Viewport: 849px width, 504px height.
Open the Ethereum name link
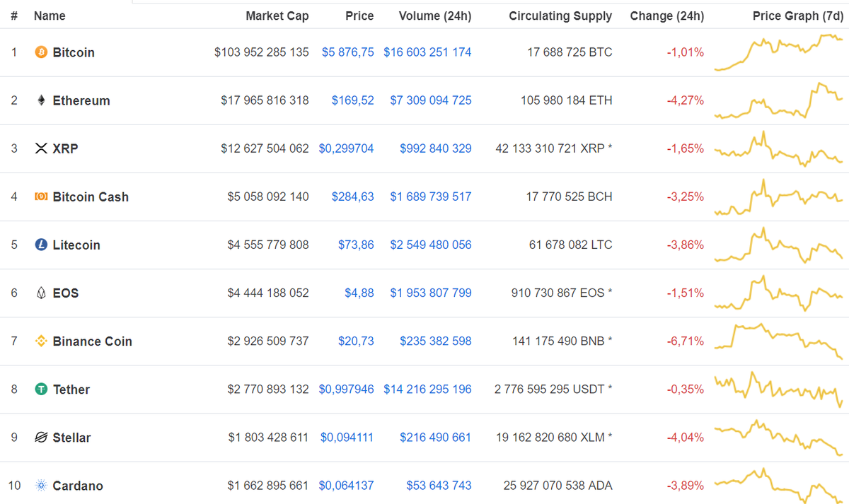pyautogui.click(x=81, y=100)
